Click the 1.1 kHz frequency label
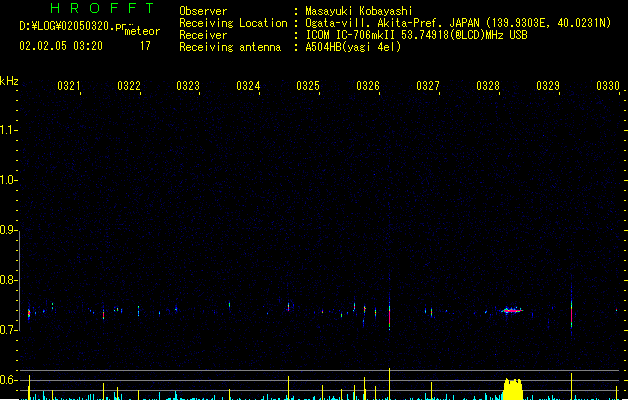Screen dimensions: 629x400 click(8, 130)
